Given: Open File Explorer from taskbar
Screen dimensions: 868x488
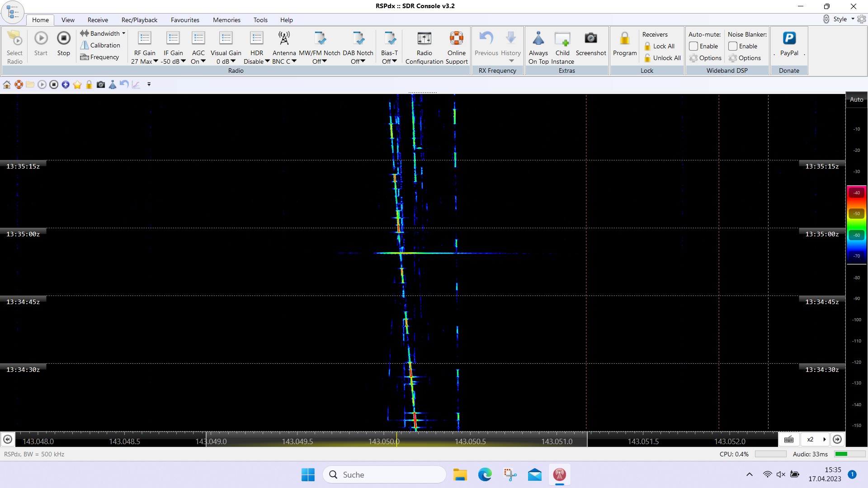Looking at the screenshot, I should click(460, 475).
